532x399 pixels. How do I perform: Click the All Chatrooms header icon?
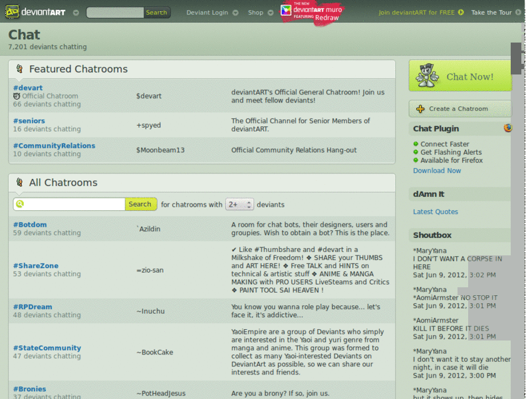20,182
